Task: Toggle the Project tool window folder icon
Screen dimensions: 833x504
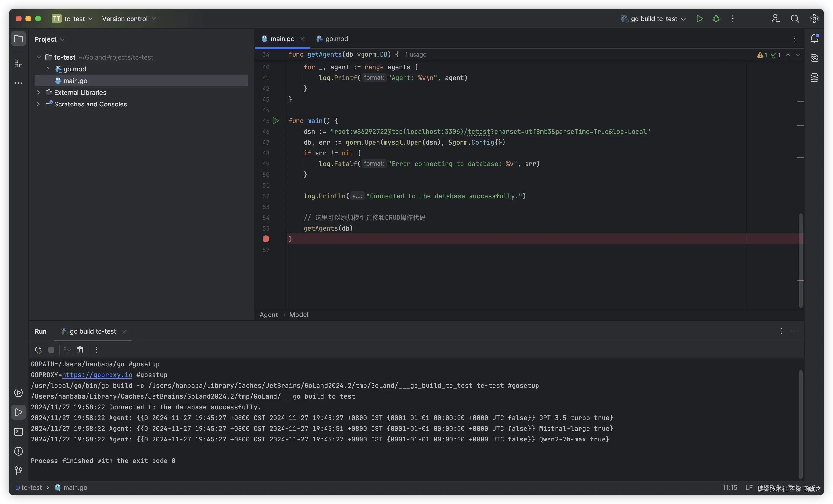Action: (19, 39)
